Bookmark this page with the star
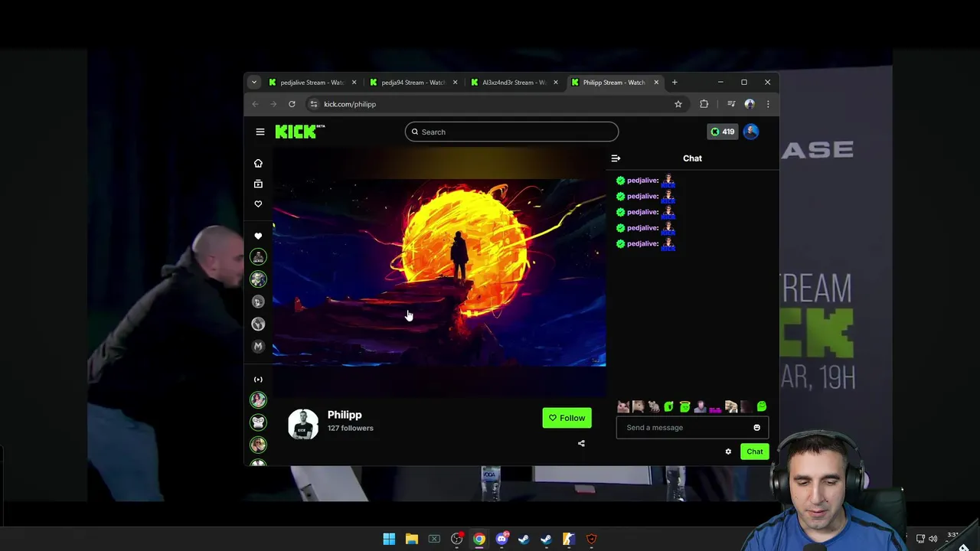980x551 pixels. 678,104
